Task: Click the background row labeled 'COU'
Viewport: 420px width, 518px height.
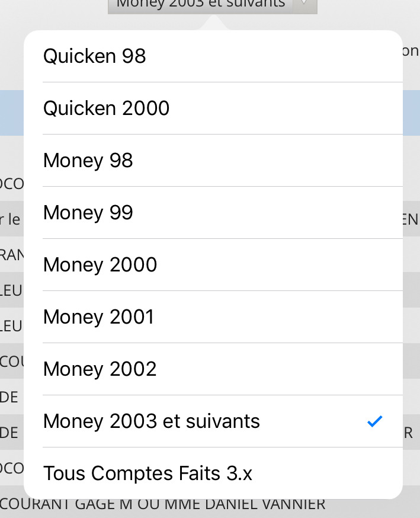Action: [11, 361]
